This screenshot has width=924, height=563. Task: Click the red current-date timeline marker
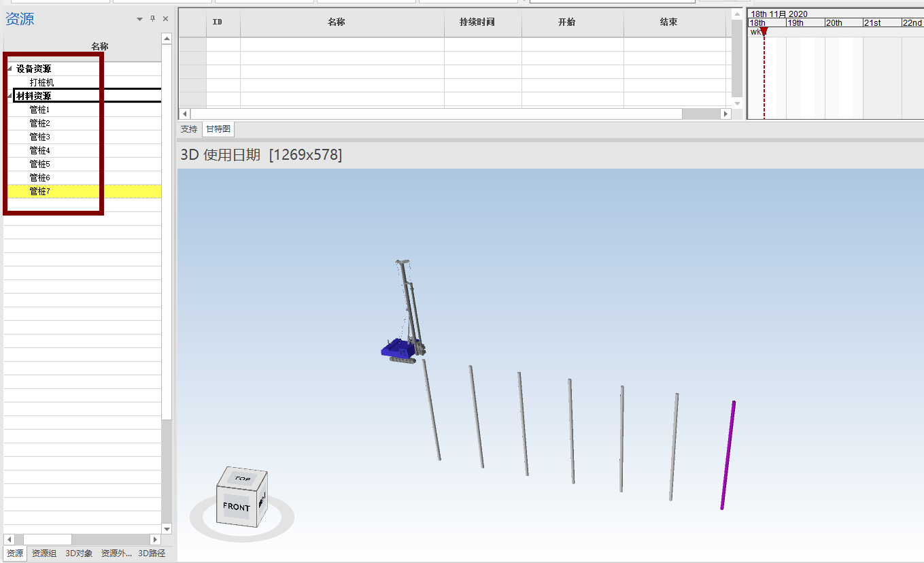[764, 31]
